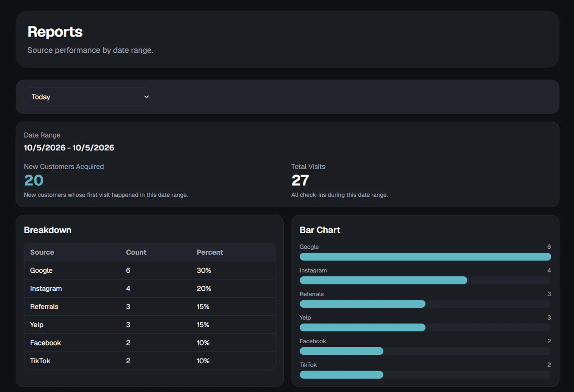
Task: Click the All check-ins during this date range note
Action: 339,195
